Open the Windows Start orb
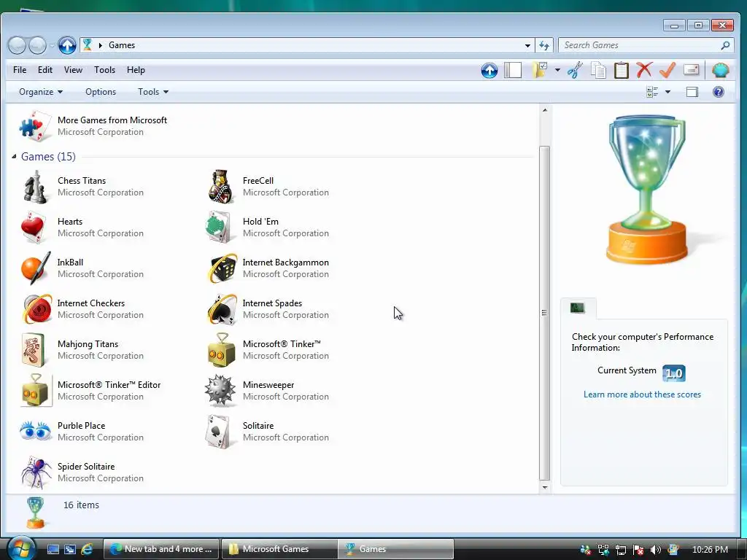Image resolution: width=747 pixels, height=560 pixels. pos(20,549)
